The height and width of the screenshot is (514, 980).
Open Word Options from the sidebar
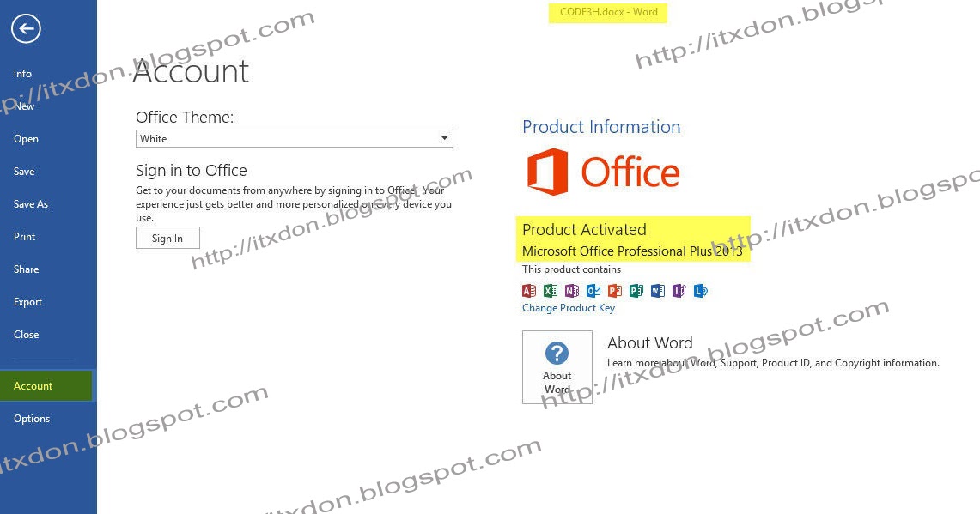tap(32, 419)
